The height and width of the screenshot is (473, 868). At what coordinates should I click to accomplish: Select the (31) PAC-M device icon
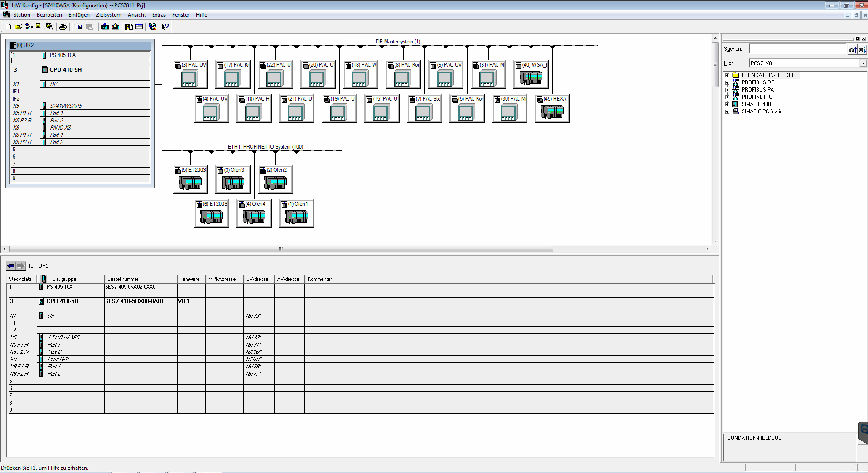488,75
